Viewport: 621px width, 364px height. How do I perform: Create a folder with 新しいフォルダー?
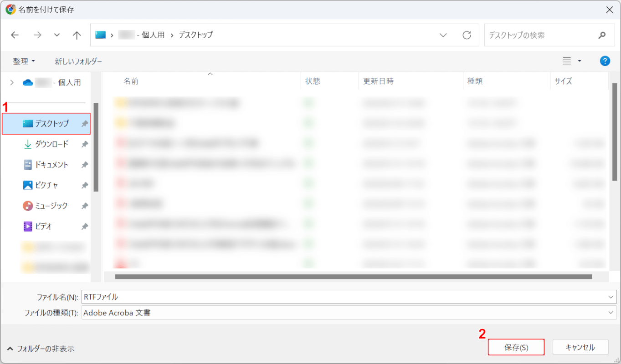pos(78,61)
